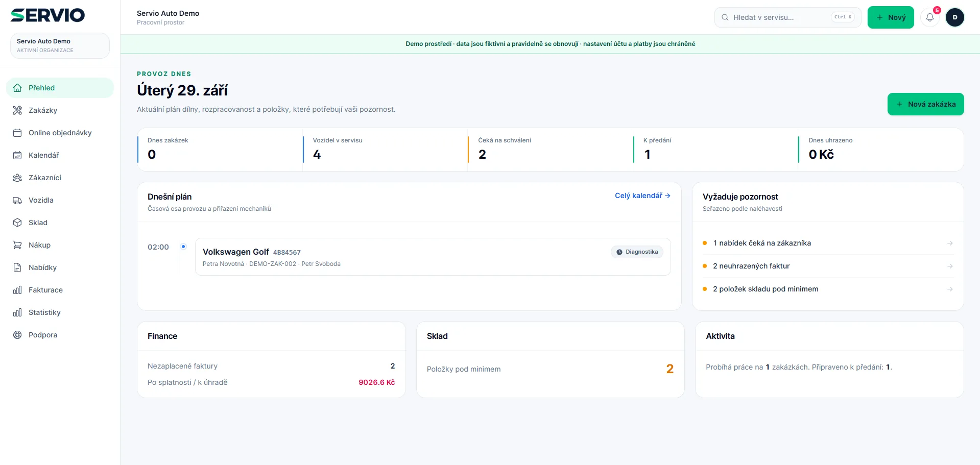The width and height of the screenshot is (980, 465).
Task: Click the SERVIO logo
Action: 47,15
